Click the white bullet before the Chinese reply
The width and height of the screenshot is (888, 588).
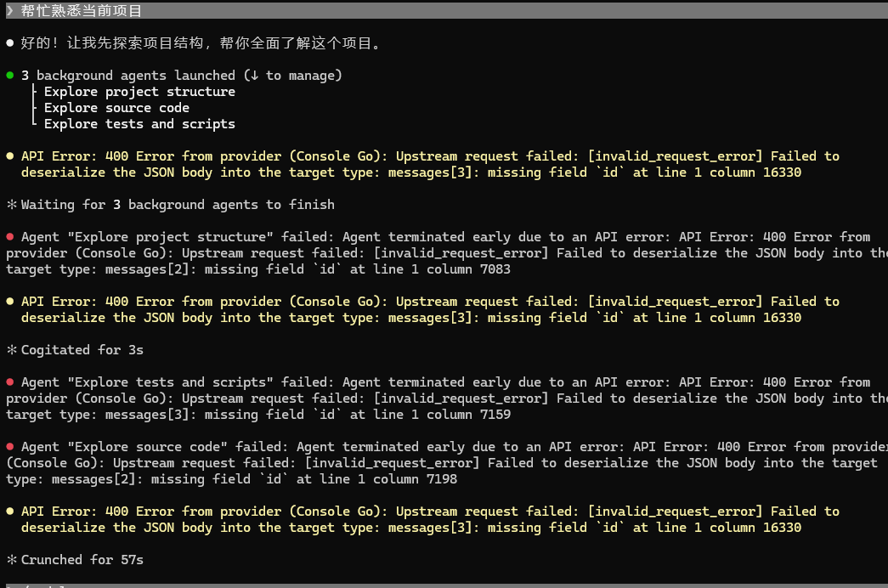tap(9, 43)
